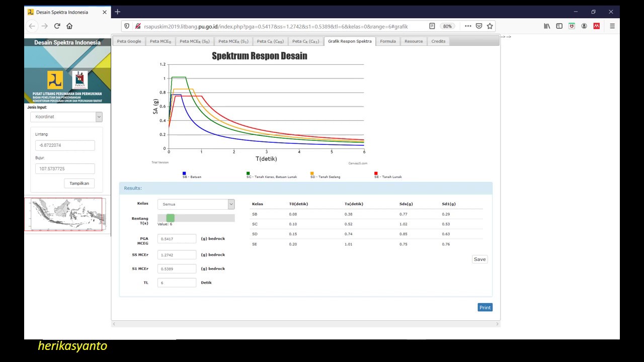Toggle SC - Tanah Keras green legend swatch
Image resolution: width=644 pixels, height=362 pixels.
coord(248,173)
